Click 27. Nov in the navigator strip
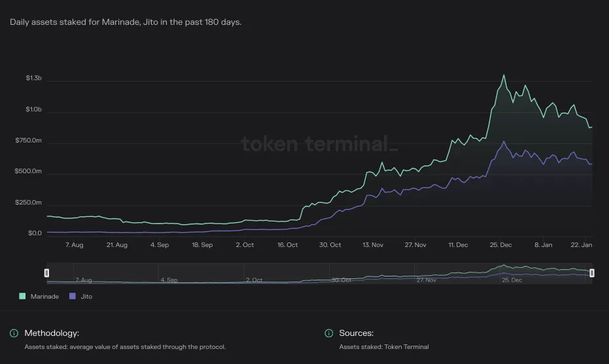 (x=426, y=280)
